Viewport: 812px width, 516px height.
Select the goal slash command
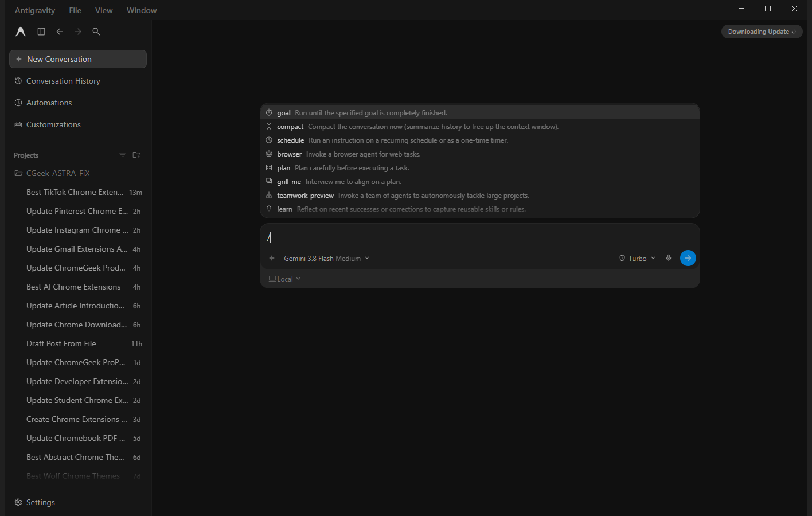coord(480,113)
